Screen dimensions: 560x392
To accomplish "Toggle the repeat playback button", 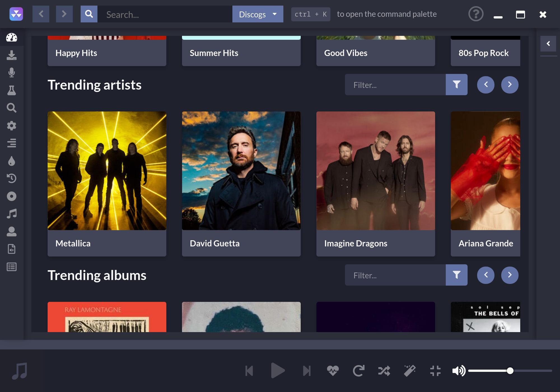I will pyautogui.click(x=359, y=371).
